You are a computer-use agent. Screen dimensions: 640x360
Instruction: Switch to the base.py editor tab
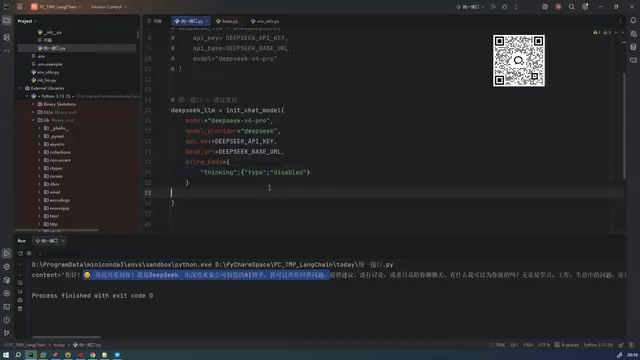pyautogui.click(x=227, y=21)
